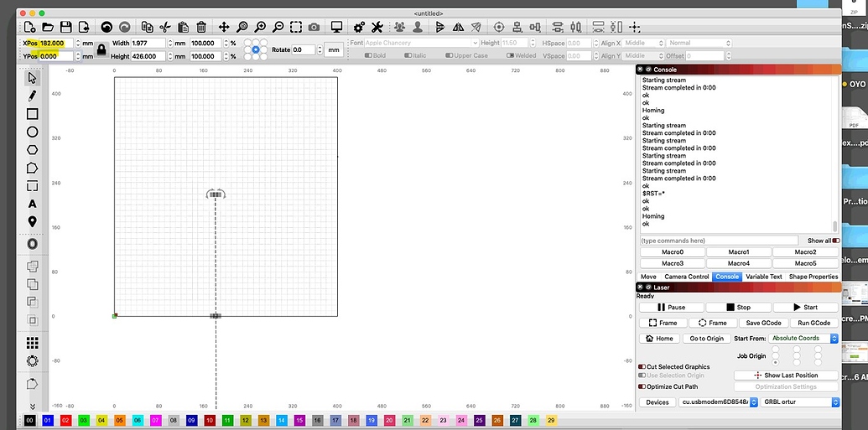This screenshot has height=430, width=868.
Task: Switch to the Move tab
Action: tap(648, 277)
